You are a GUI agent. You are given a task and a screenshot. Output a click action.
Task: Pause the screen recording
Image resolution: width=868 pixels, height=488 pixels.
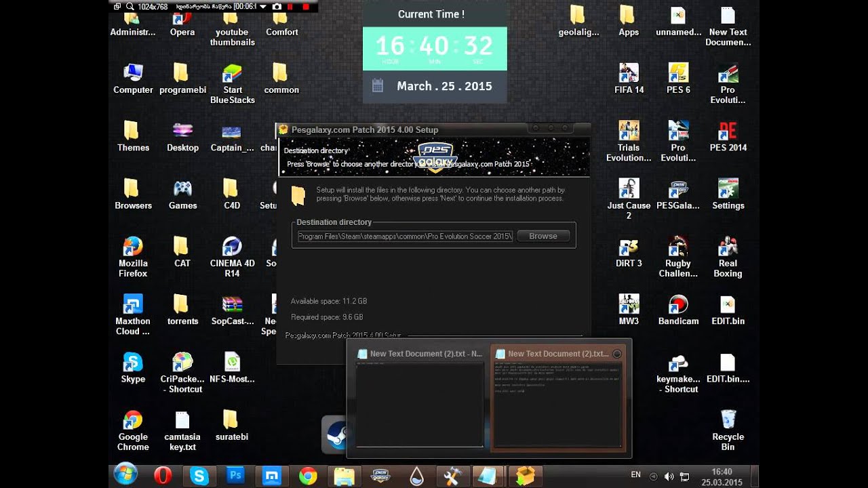point(292,6)
